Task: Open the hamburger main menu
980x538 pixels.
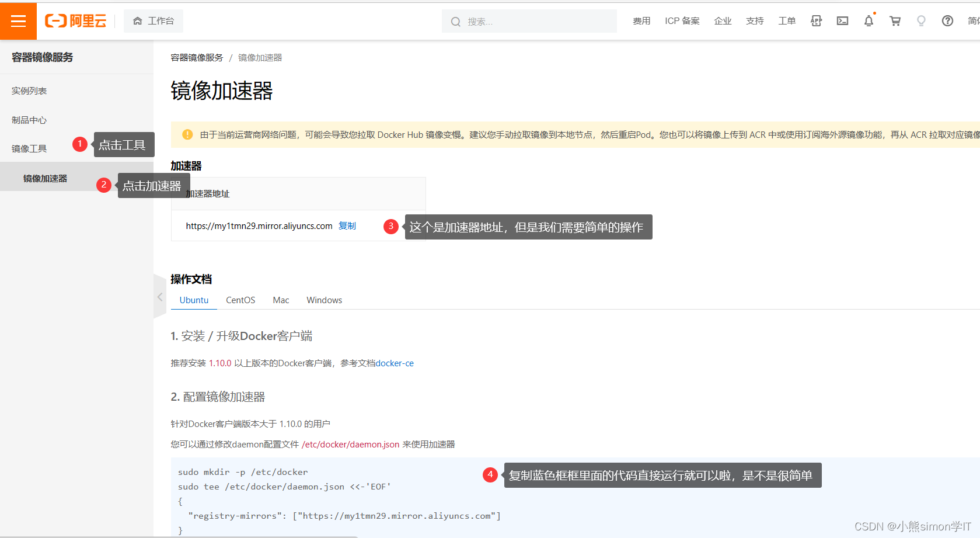Action: tap(18, 21)
